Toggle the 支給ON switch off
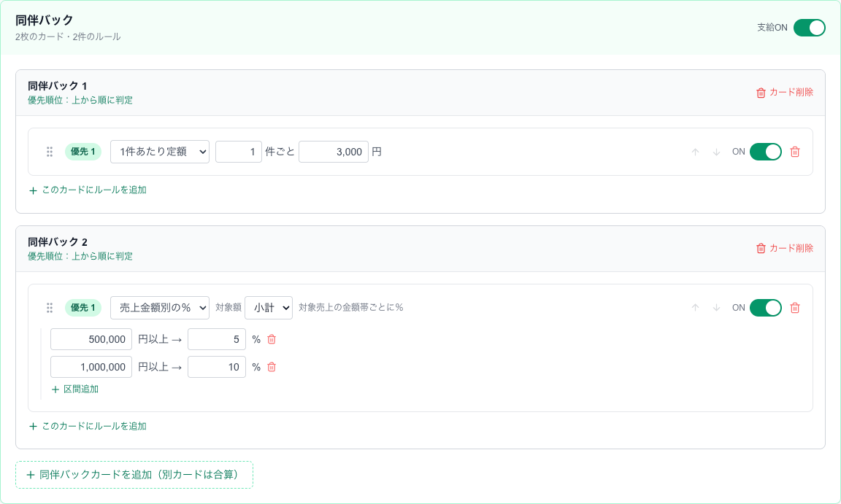The width and height of the screenshot is (841, 504). pos(809,27)
